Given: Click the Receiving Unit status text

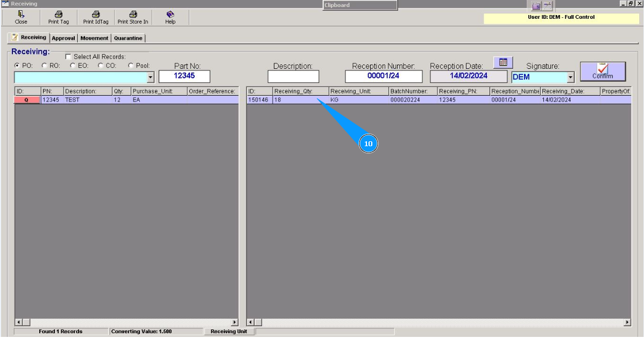Looking at the screenshot, I should (229, 332).
